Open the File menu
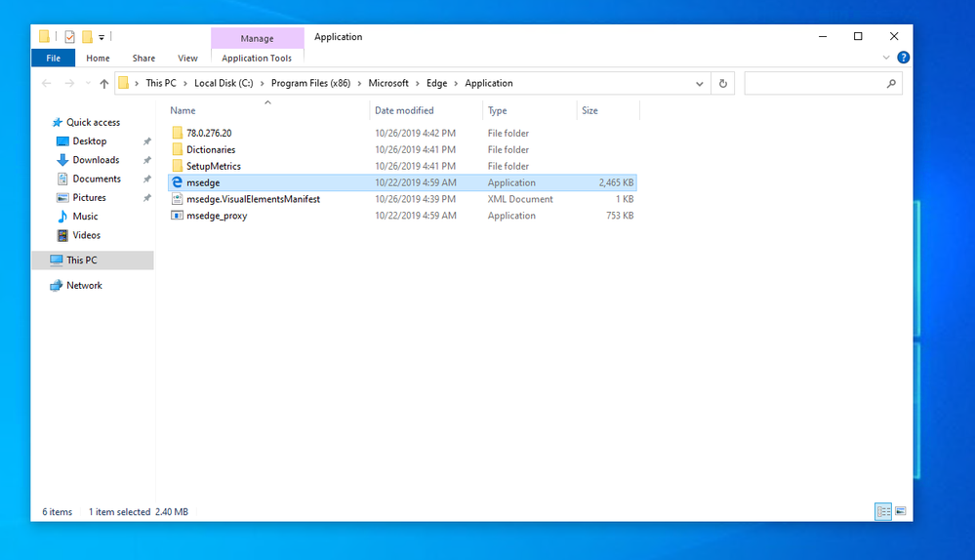 point(54,58)
